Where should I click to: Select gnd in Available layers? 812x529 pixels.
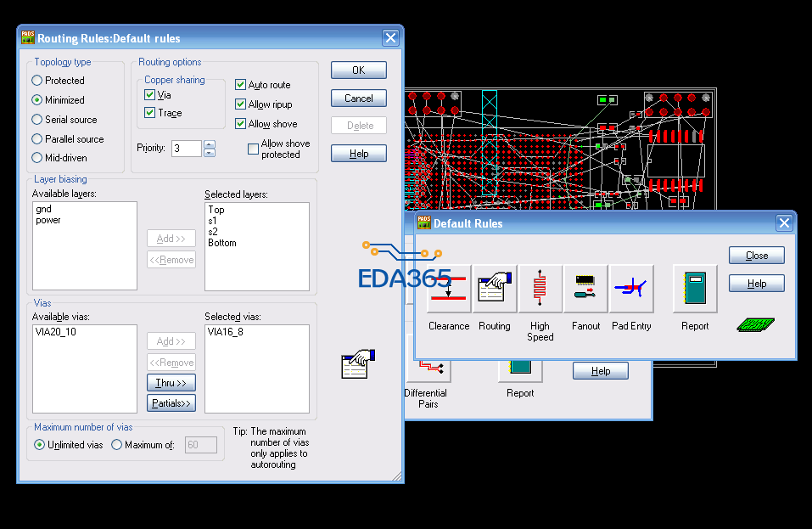(x=43, y=209)
